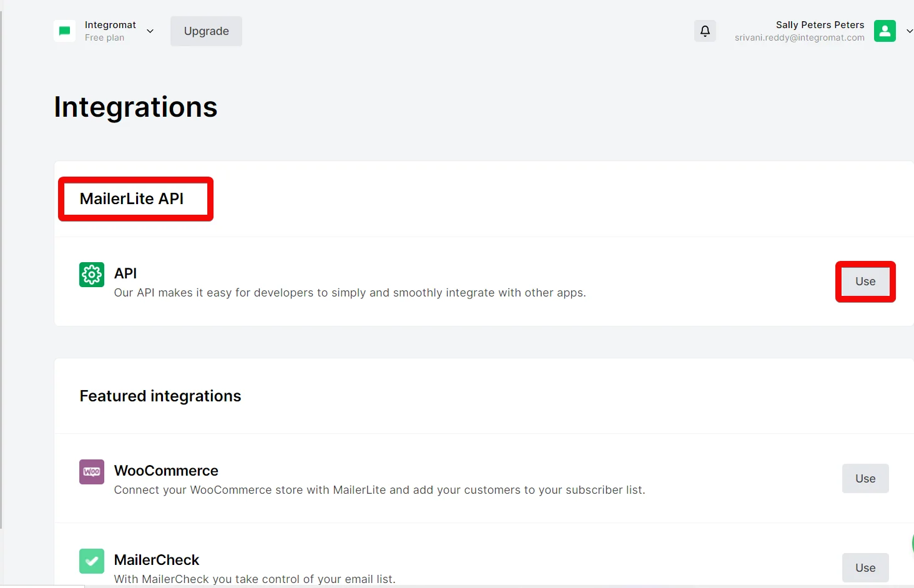Click the green user avatar icon
The width and height of the screenshot is (914, 588).
[x=885, y=31]
